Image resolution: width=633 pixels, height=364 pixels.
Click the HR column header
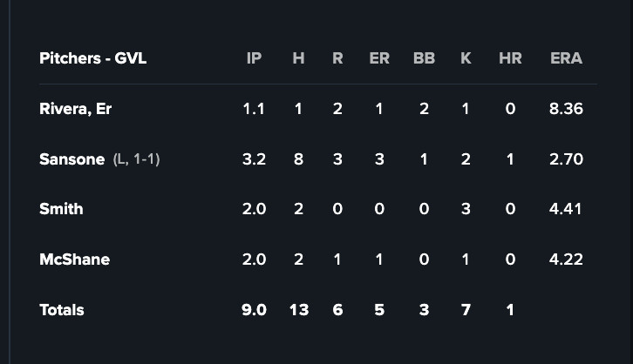pos(510,58)
